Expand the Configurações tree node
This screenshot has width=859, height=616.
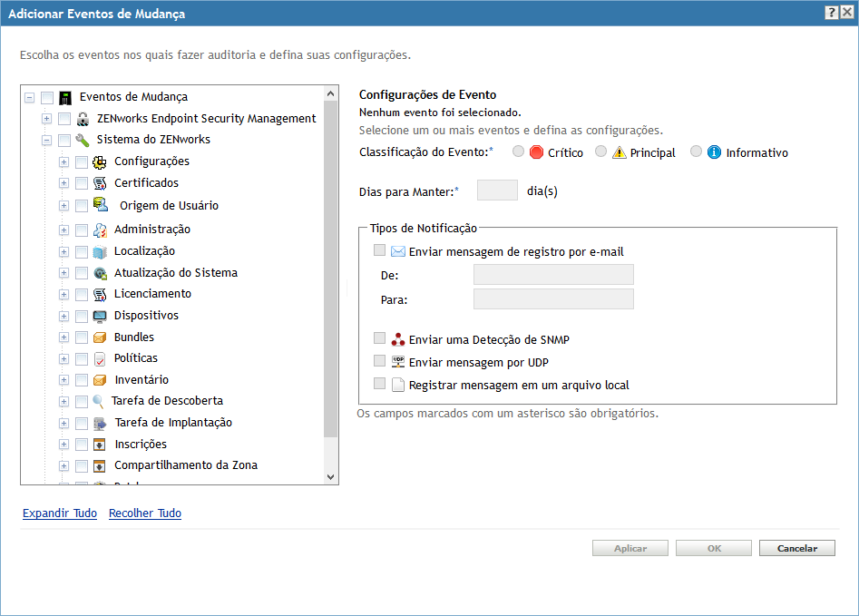64,161
